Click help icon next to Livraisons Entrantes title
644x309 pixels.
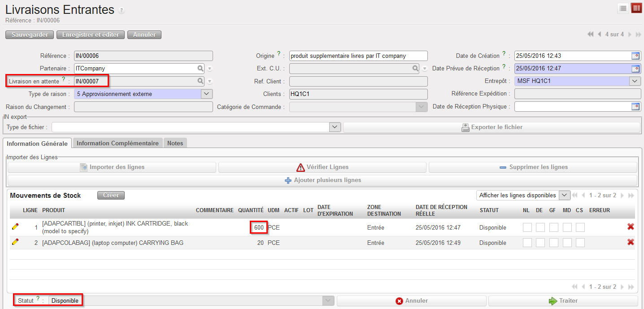pos(122,11)
